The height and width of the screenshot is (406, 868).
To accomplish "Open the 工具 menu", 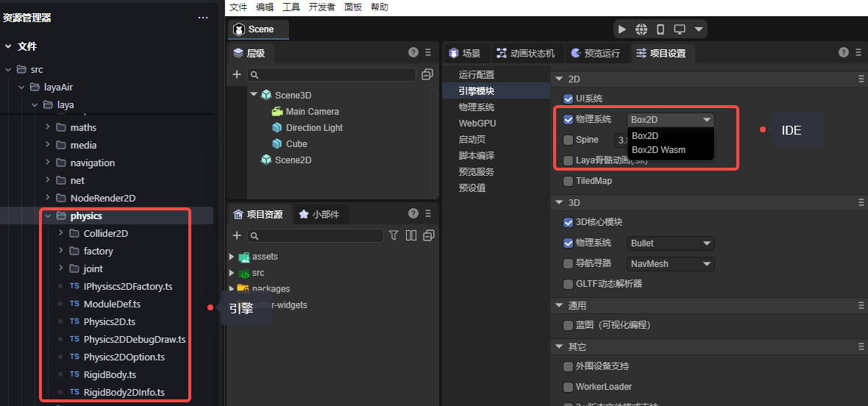I will pyautogui.click(x=291, y=7).
